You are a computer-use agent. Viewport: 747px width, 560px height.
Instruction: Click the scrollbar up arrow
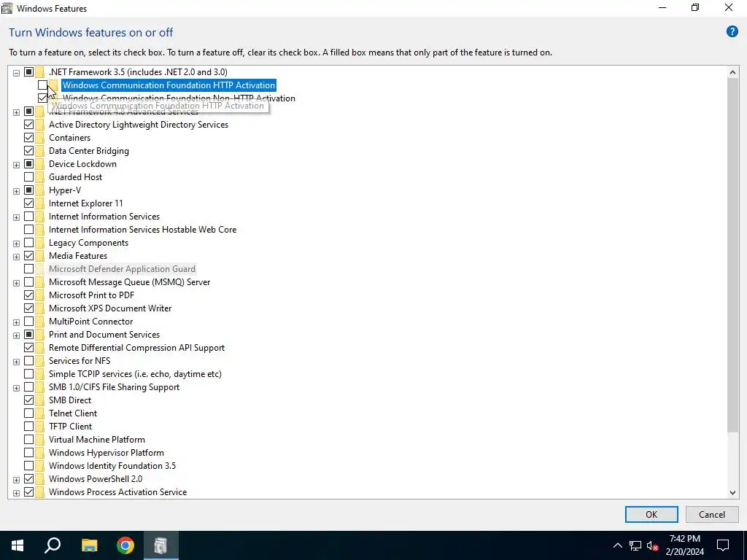click(x=732, y=72)
